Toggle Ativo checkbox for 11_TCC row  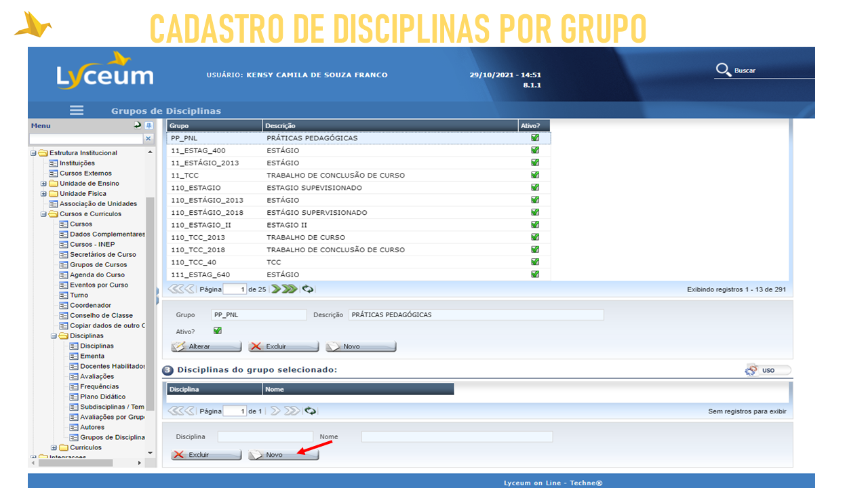coord(535,175)
